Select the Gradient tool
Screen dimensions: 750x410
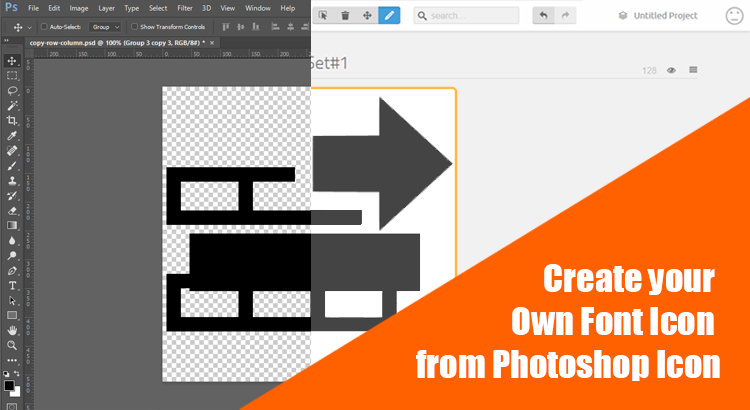(x=12, y=225)
